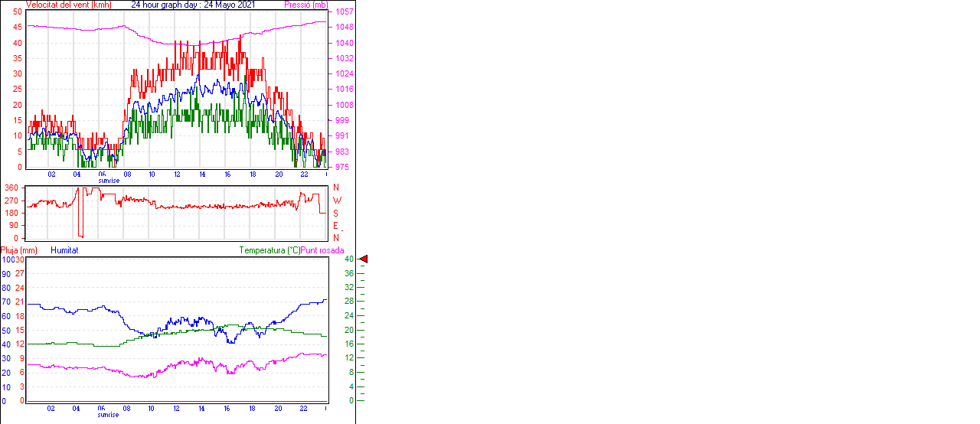Click the 12 hour tick on wind graph
980x424 pixels.
point(177,174)
